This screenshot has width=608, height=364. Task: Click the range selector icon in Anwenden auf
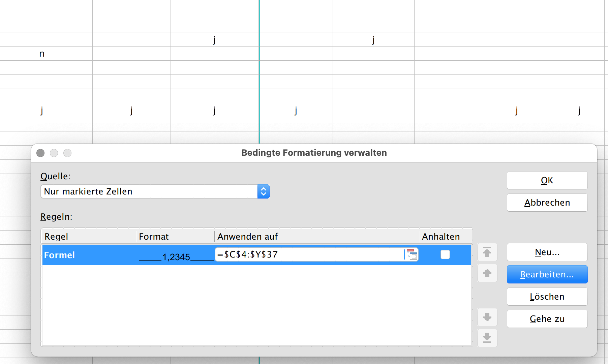[x=412, y=255]
